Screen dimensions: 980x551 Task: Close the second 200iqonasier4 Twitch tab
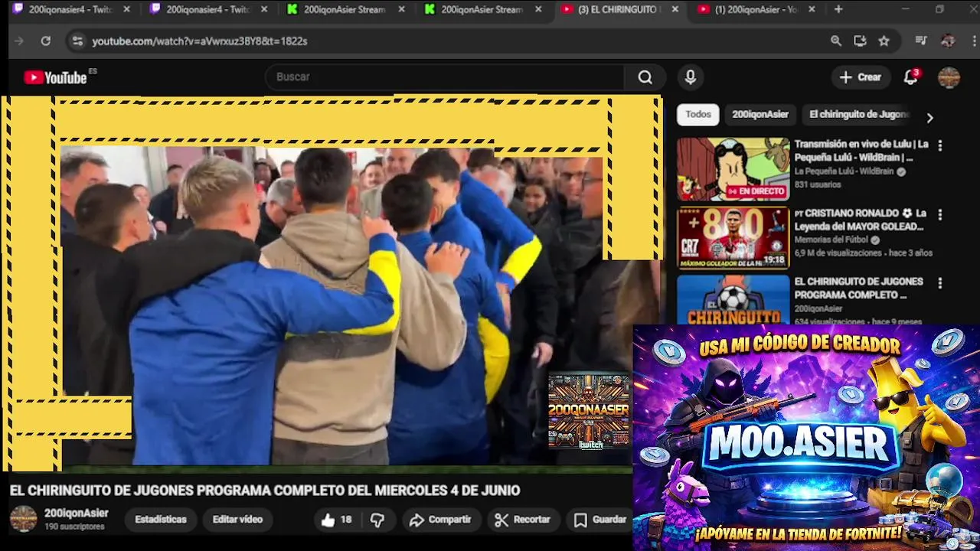264,9
